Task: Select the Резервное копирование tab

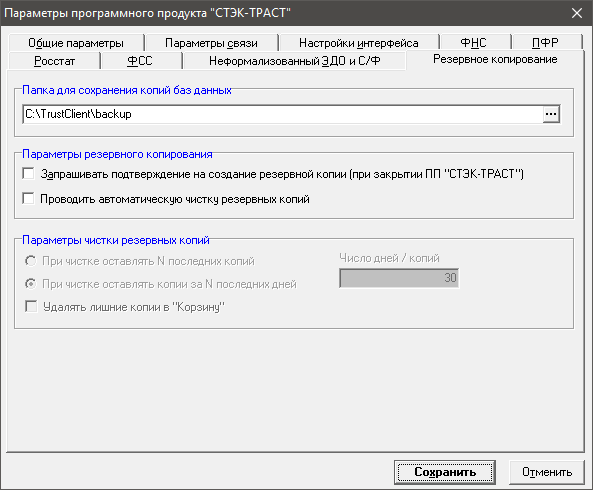Action: click(495, 59)
